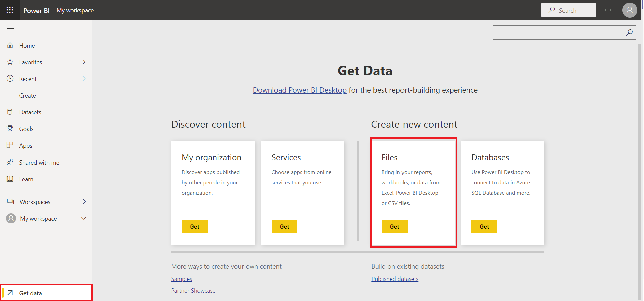
Task: Click the Shared with me person icon
Action: point(10,162)
